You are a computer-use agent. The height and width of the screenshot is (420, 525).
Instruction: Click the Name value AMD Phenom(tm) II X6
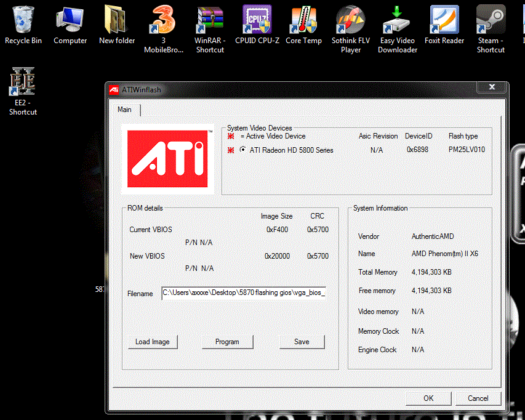(x=444, y=254)
